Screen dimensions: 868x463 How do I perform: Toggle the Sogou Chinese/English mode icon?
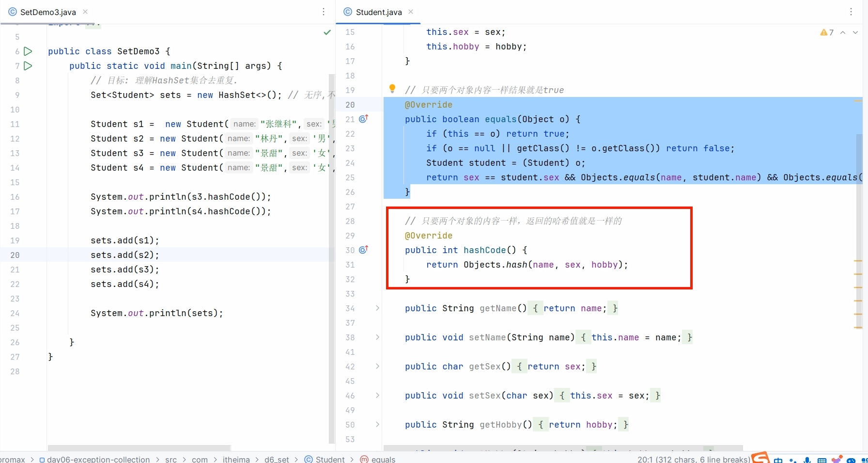tap(778, 460)
